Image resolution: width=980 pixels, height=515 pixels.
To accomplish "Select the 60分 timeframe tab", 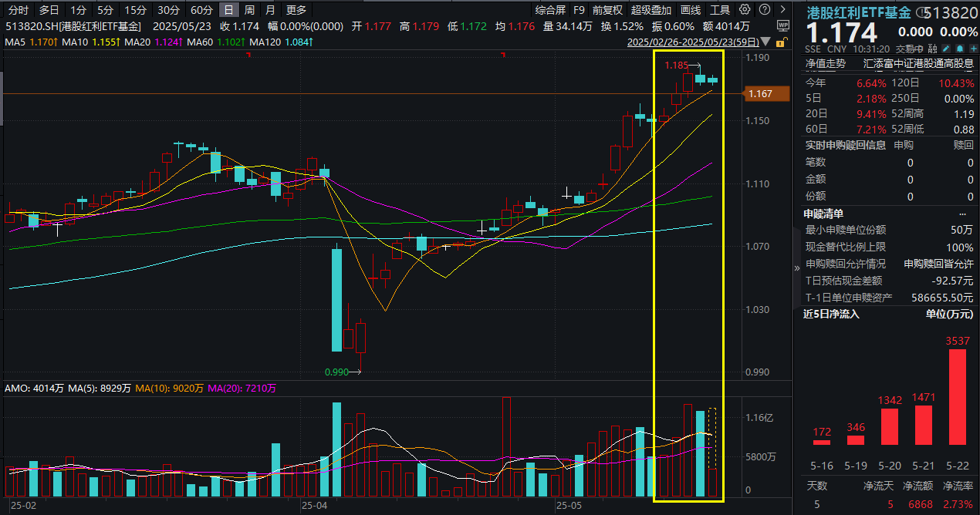I will point(201,10).
